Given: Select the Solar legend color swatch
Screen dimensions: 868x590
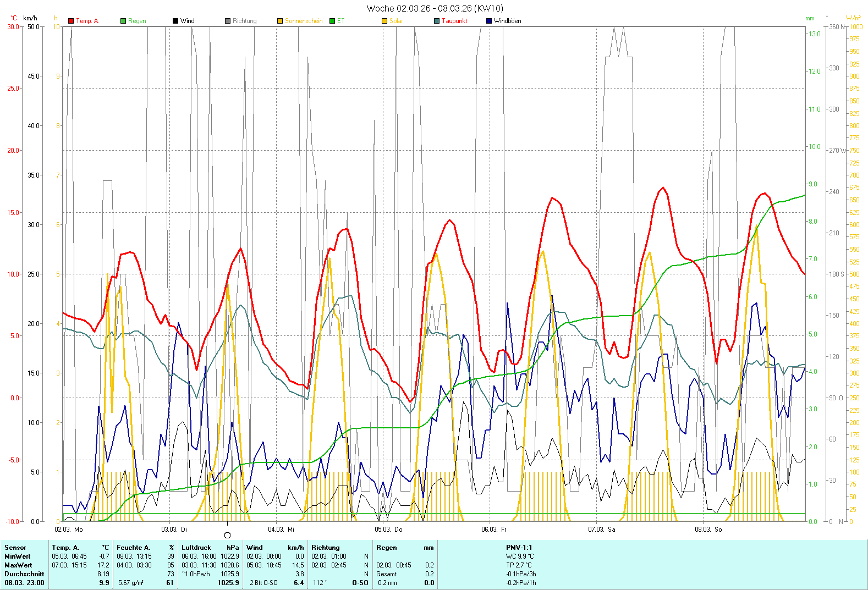Looking at the screenshot, I should tap(384, 21).
